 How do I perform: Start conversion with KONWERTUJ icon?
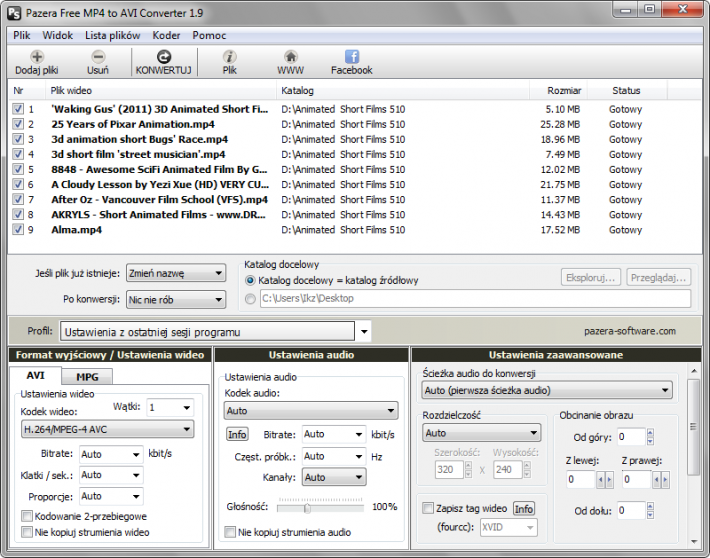click(x=163, y=57)
